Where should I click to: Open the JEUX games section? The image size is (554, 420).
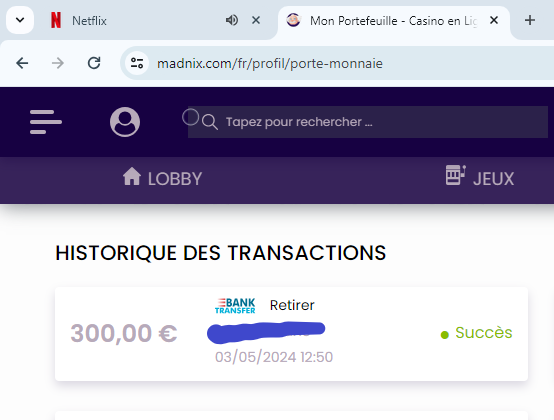click(480, 177)
